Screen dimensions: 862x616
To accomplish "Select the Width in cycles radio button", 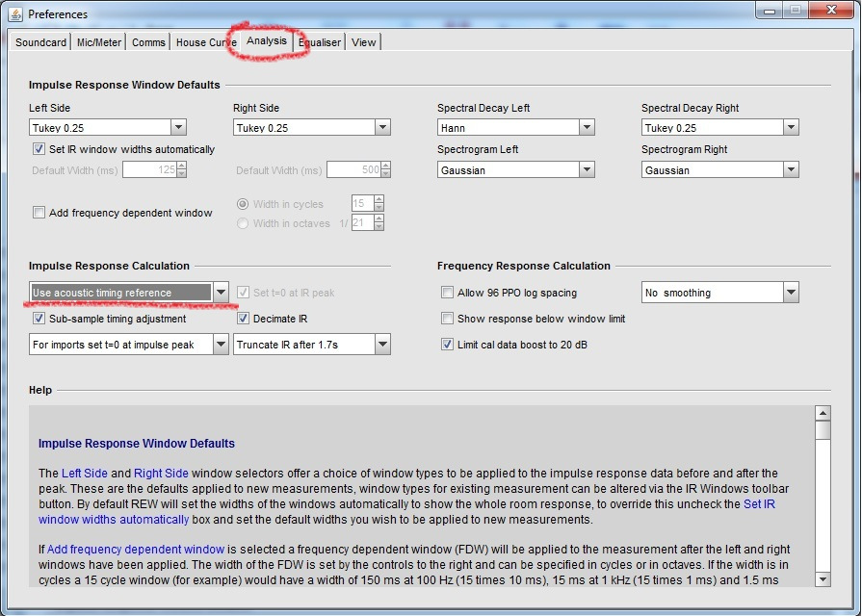I will pyautogui.click(x=243, y=204).
